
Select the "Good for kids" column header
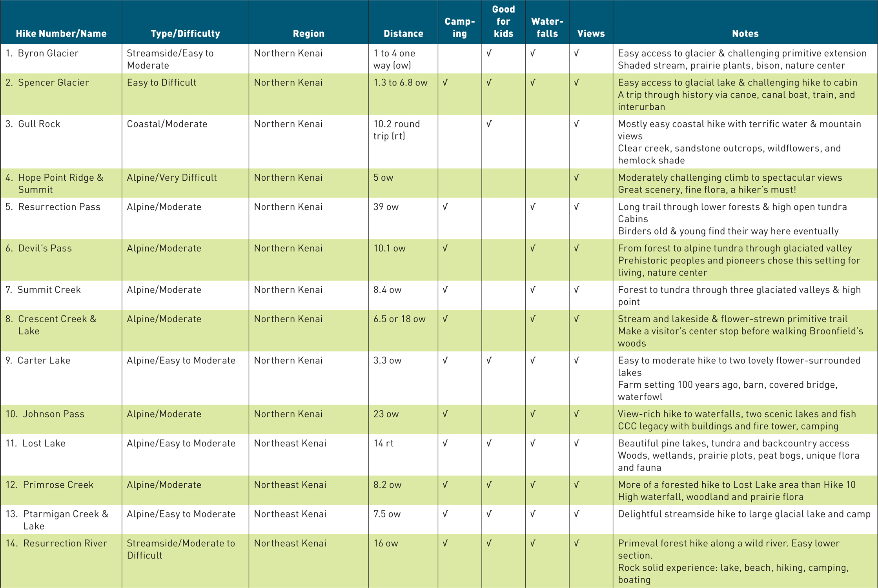click(503, 22)
